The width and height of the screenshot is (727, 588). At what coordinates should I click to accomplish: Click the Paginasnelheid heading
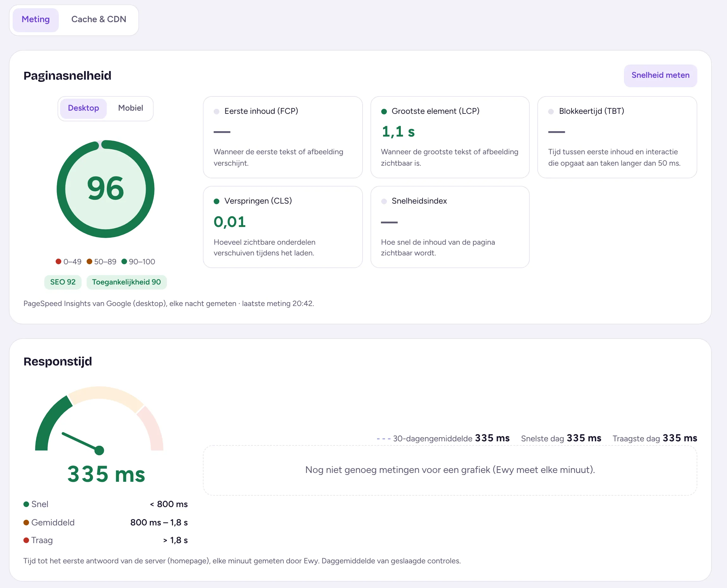pos(67,76)
